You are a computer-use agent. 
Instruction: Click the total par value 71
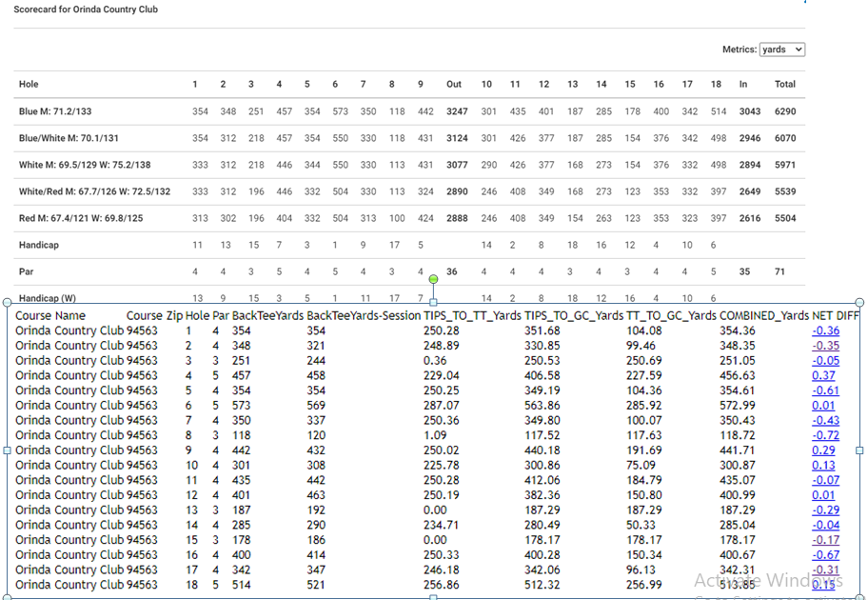[x=779, y=271]
